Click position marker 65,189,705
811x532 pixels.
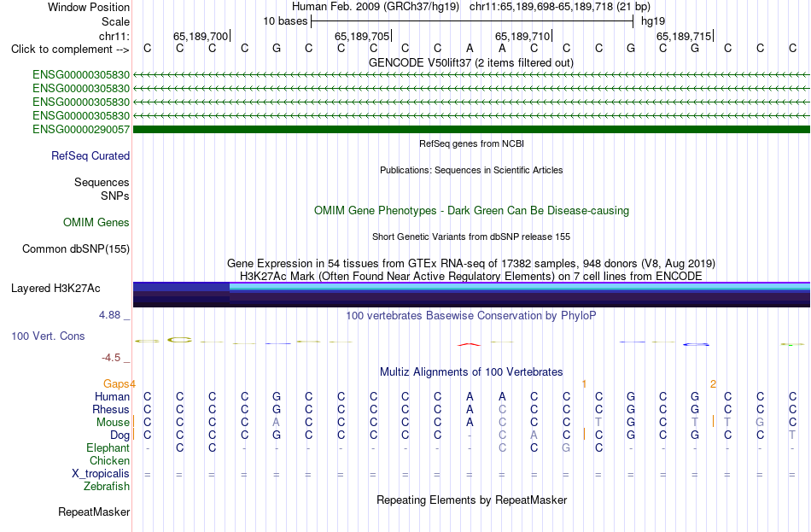[x=362, y=36]
